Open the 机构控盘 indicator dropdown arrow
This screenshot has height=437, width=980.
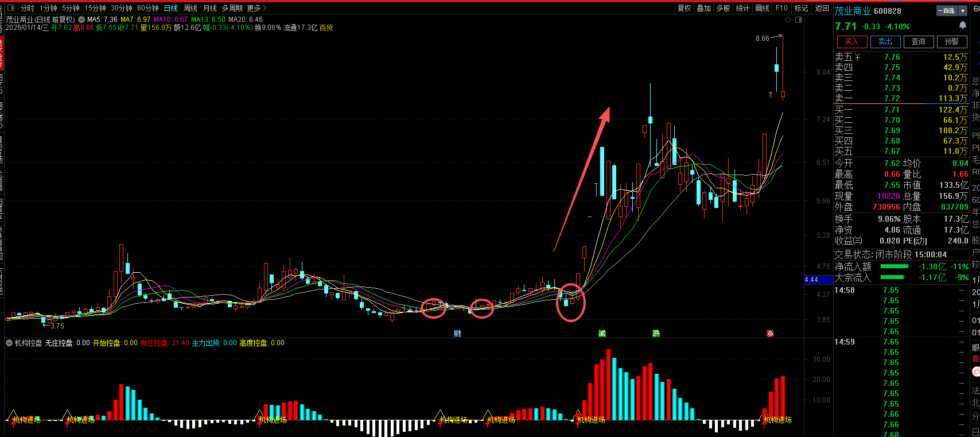tap(9, 343)
